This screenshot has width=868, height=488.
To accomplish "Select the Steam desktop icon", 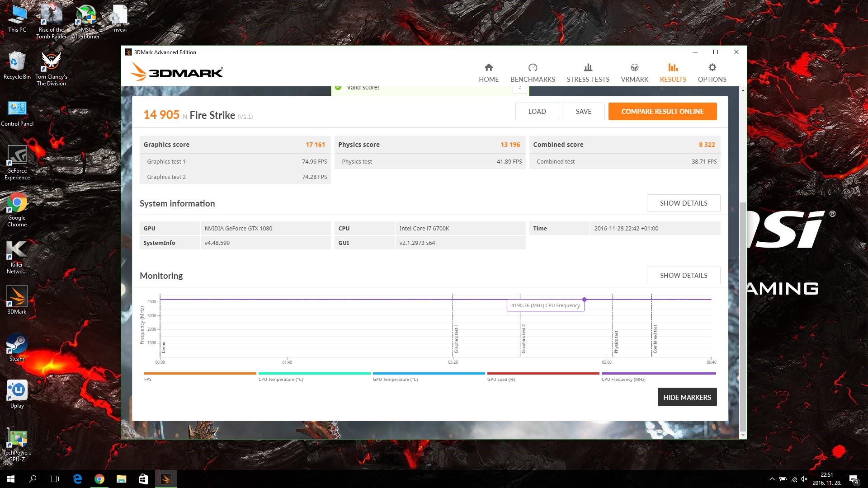I will point(17,347).
